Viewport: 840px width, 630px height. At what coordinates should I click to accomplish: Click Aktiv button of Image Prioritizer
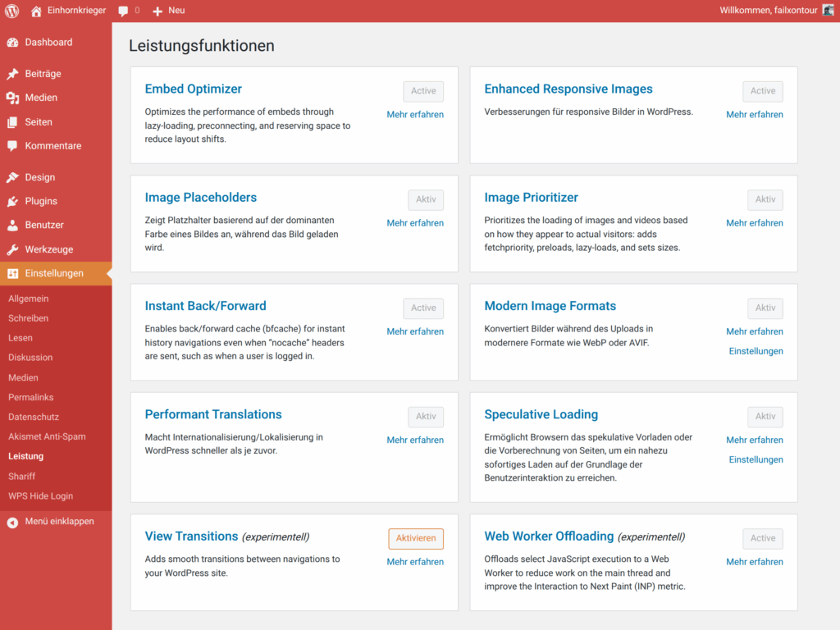click(765, 199)
